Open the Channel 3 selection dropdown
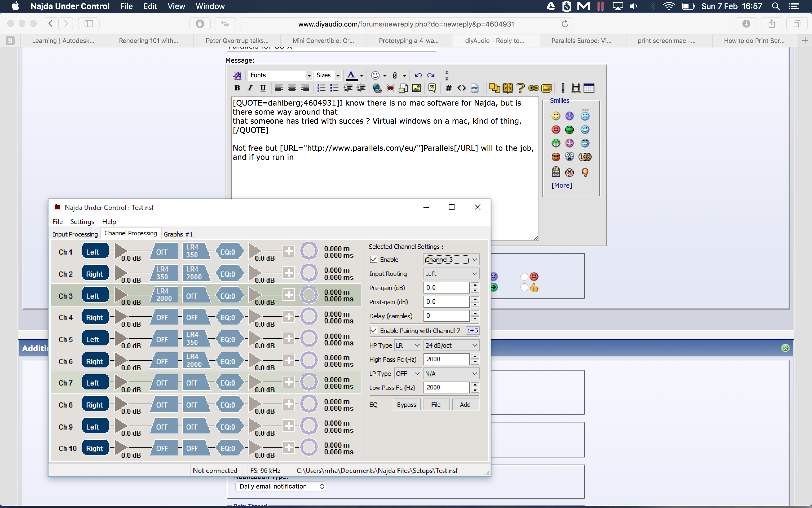812x508 pixels. pos(451,259)
